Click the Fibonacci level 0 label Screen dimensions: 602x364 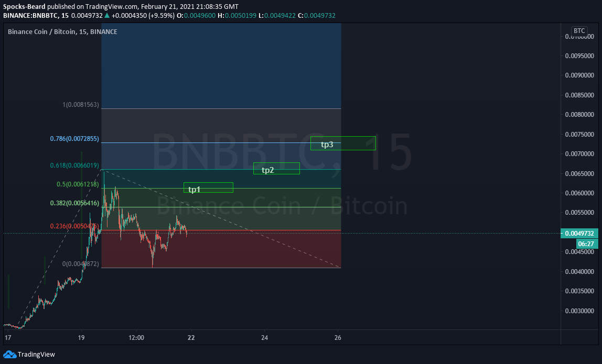tap(81, 264)
